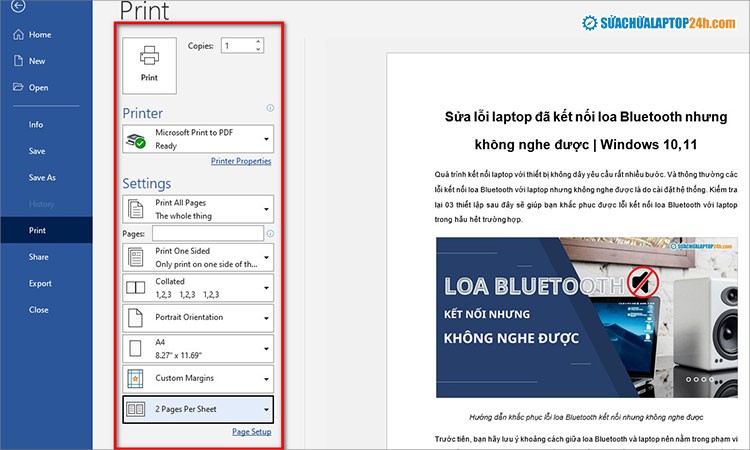Viewport: 750px width, 450px height.
Task: Open the Print All Pages dropdown
Action: (x=266, y=209)
